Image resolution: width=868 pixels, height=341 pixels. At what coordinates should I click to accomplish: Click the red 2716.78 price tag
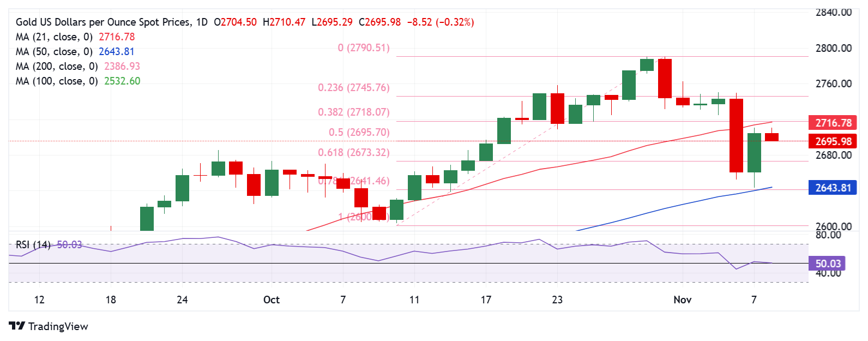point(833,123)
